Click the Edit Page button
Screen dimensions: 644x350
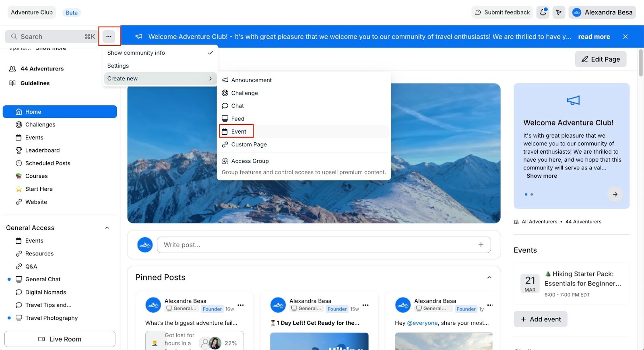(601, 59)
